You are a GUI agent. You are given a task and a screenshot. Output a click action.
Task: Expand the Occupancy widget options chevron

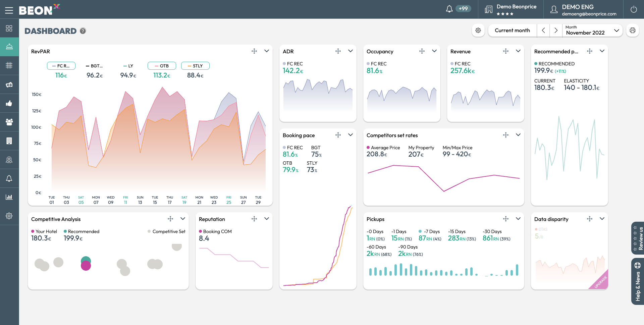click(x=434, y=51)
